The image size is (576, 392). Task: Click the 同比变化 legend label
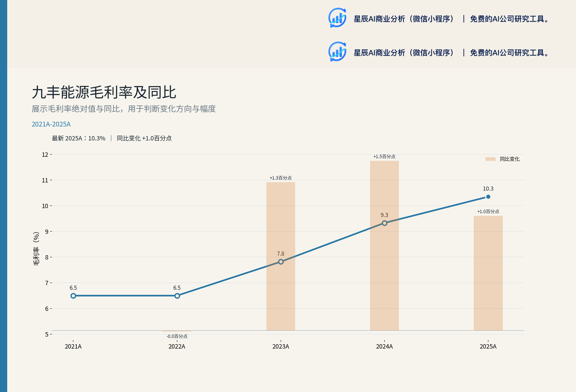click(509, 159)
